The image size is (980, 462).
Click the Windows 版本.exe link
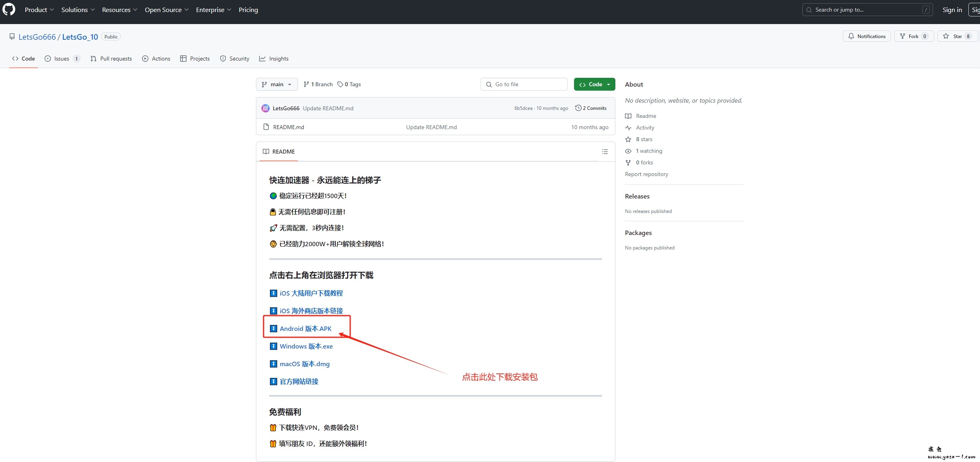306,346
